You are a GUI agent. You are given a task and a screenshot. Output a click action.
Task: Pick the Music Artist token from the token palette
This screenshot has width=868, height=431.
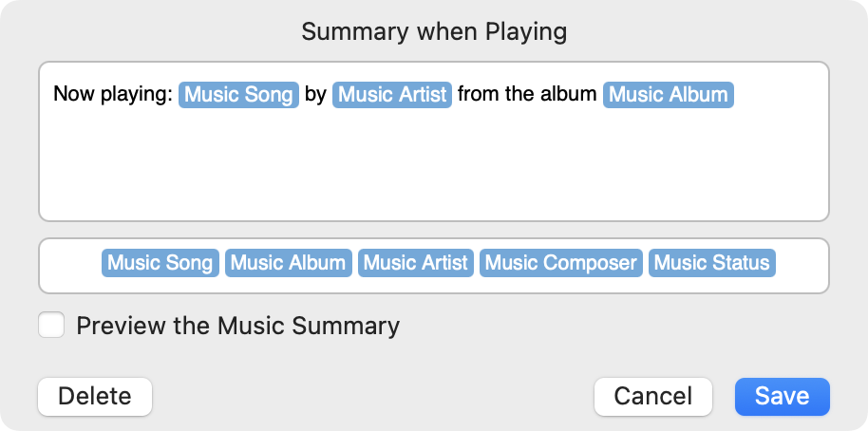click(x=416, y=263)
